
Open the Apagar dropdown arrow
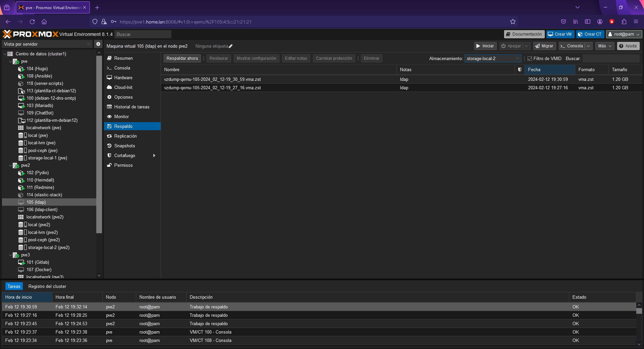pyautogui.click(x=526, y=46)
